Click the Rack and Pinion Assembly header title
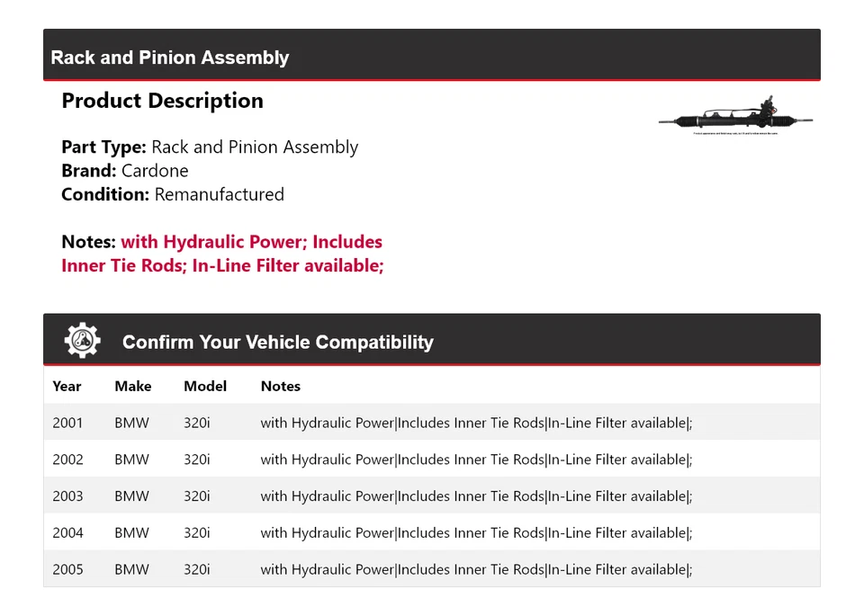Image resolution: width=864 pixels, height=616 pixels. coord(170,58)
